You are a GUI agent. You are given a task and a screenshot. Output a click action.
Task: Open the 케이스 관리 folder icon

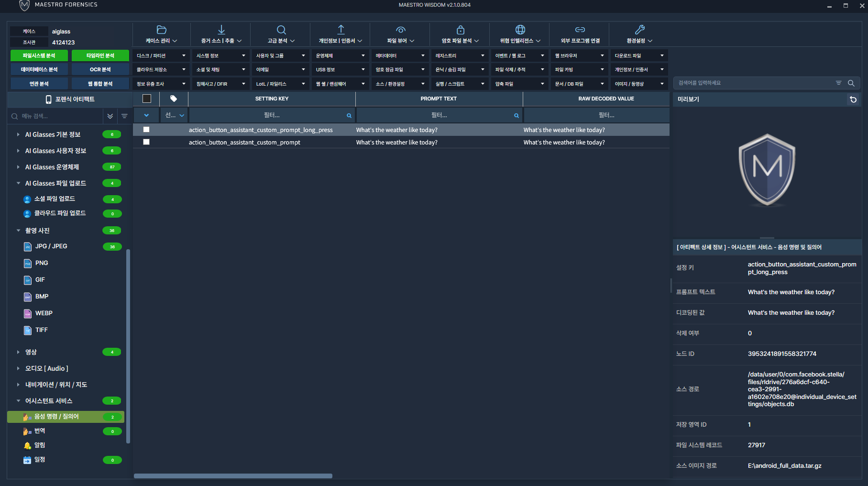pos(162,30)
